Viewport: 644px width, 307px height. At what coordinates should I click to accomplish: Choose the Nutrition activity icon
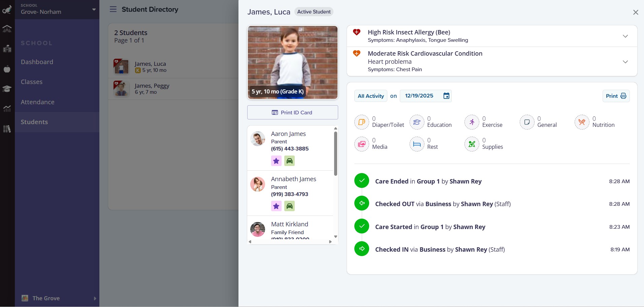point(582,122)
